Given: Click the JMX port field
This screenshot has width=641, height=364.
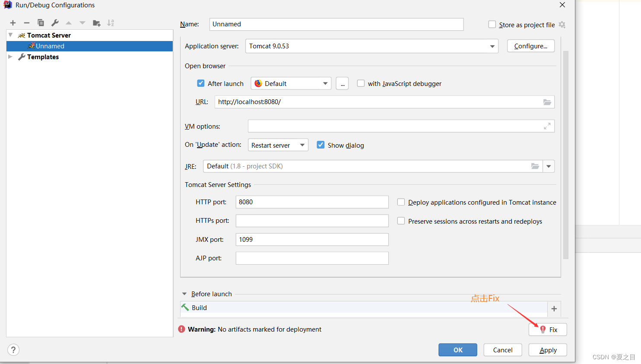Looking at the screenshot, I should pyautogui.click(x=312, y=240).
